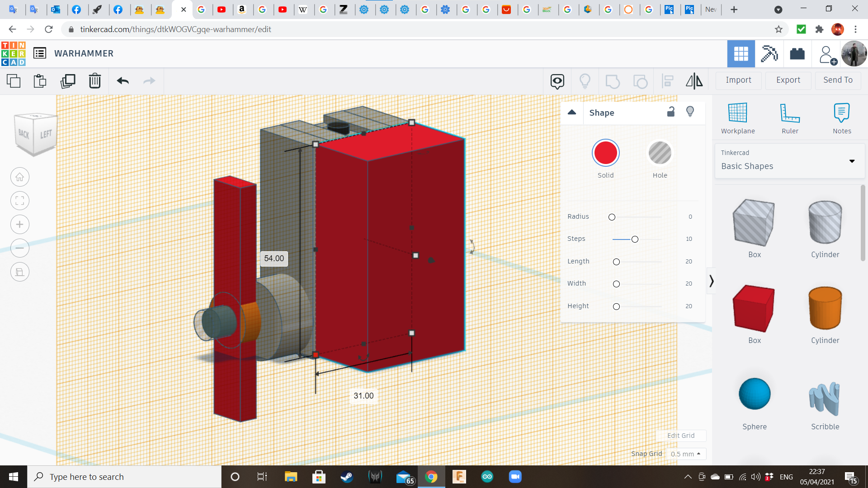
Task: Open the Snap Grid dropdown
Action: click(x=685, y=454)
